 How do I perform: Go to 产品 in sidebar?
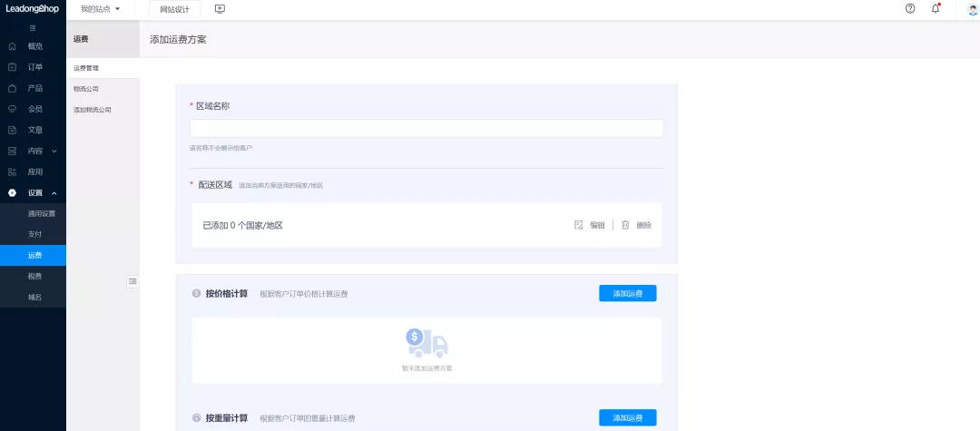[x=35, y=88]
